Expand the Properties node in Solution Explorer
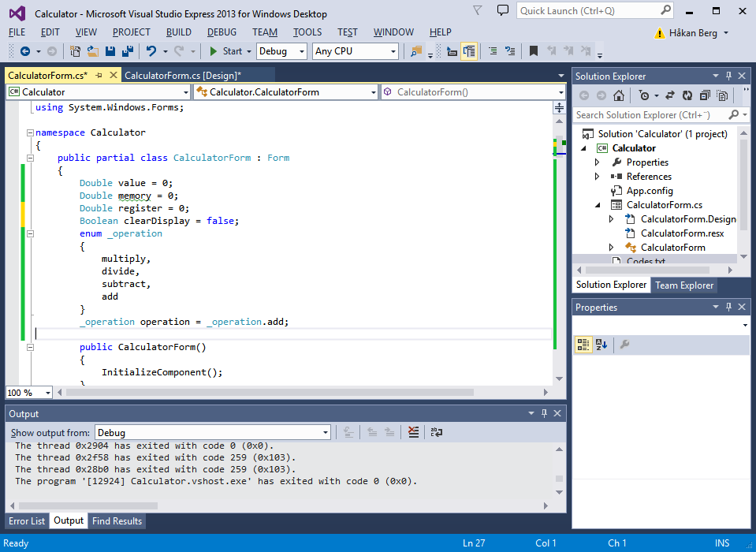 597,162
